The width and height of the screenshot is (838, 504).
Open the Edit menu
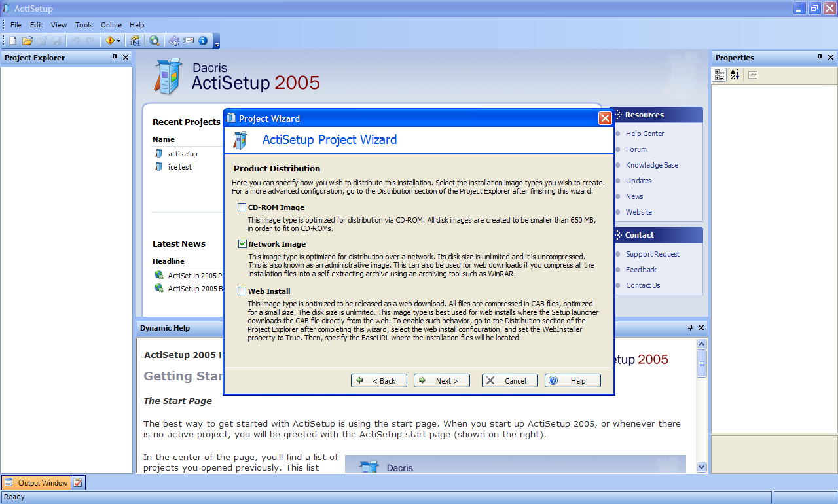point(36,25)
